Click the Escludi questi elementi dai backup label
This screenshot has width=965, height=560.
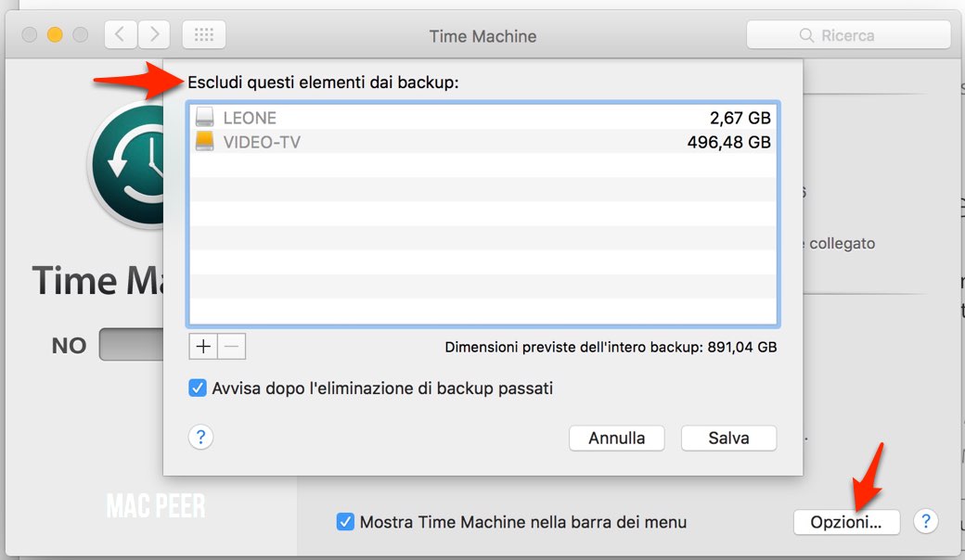(x=323, y=83)
